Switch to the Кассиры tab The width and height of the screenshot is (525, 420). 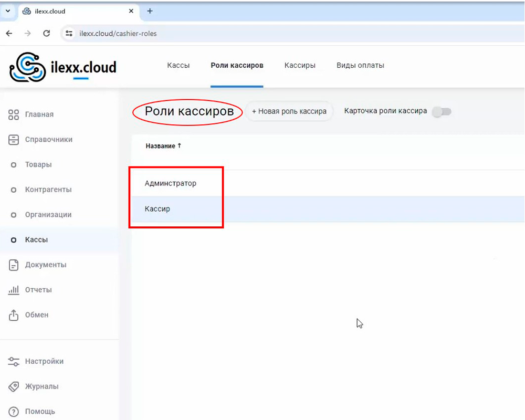tap(300, 66)
